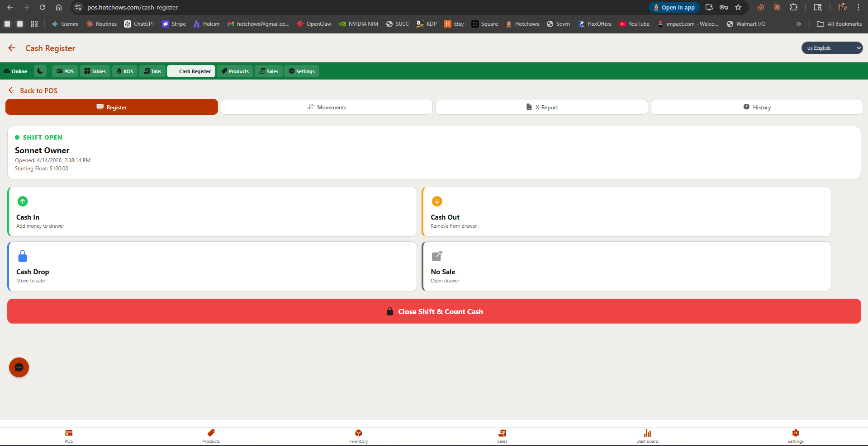Viewport: 868px width, 446px height.
Task: Open the chat support bubble
Action: (x=19, y=367)
